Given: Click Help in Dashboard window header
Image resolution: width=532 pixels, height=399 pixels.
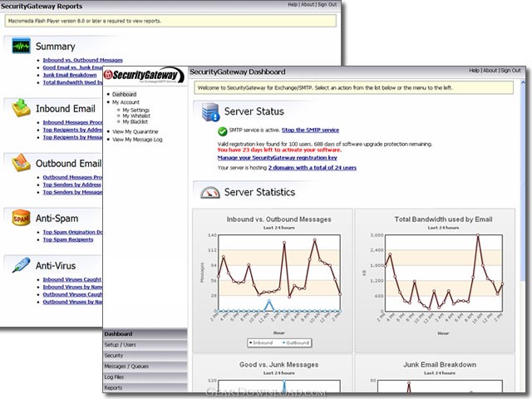Looking at the screenshot, I should pyautogui.click(x=474, y=71).
